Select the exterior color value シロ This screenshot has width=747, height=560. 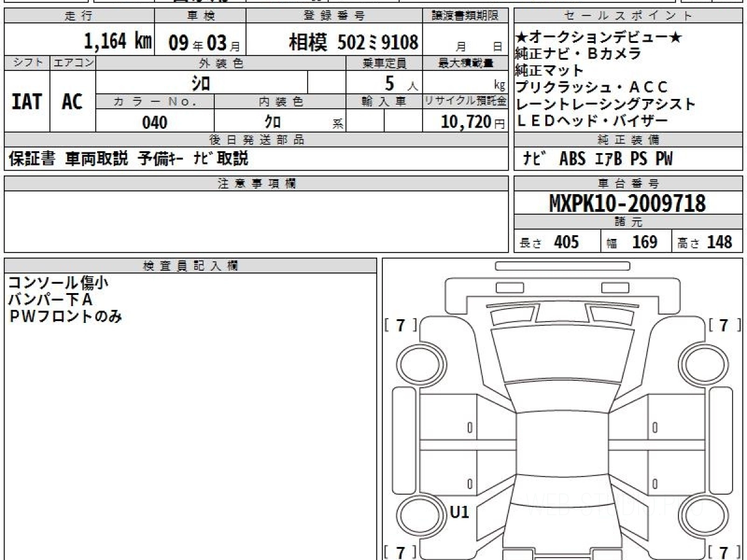(200, 83)
